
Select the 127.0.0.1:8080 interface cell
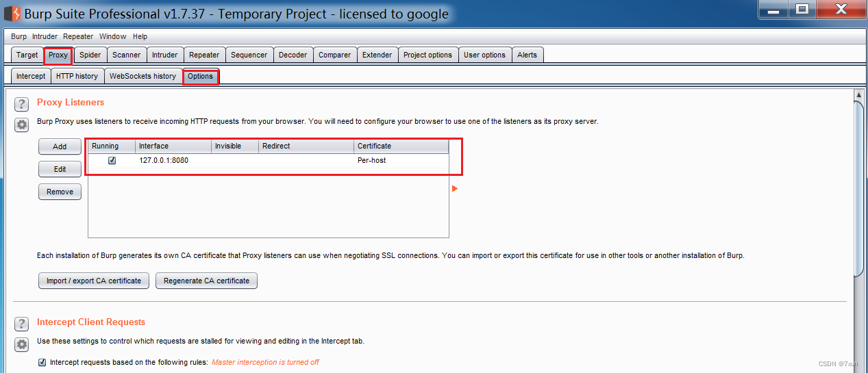coord(173,160)
